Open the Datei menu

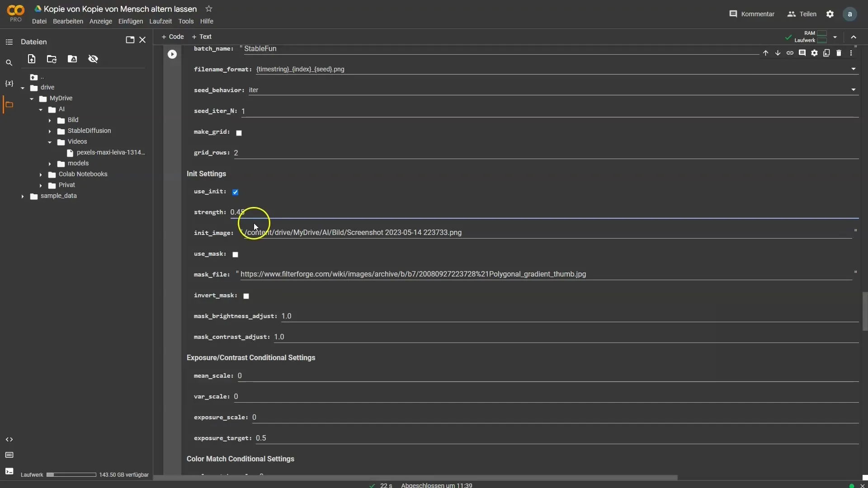point(39,21)
